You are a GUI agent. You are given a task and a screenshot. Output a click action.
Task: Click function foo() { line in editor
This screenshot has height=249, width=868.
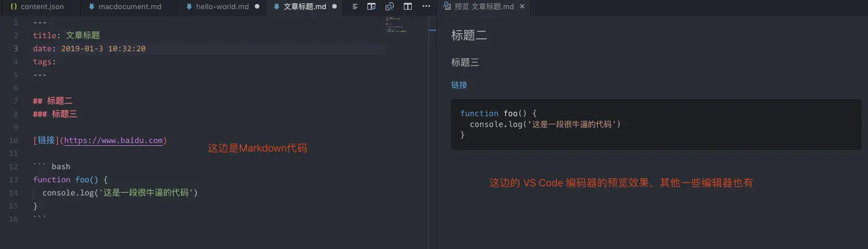click(71, 179)
